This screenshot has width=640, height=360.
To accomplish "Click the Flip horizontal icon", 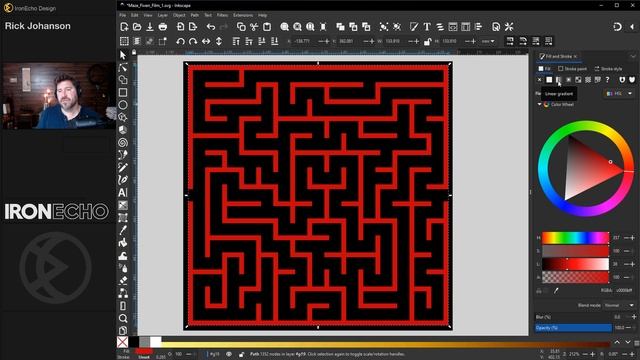I will (x=206, y=41).
